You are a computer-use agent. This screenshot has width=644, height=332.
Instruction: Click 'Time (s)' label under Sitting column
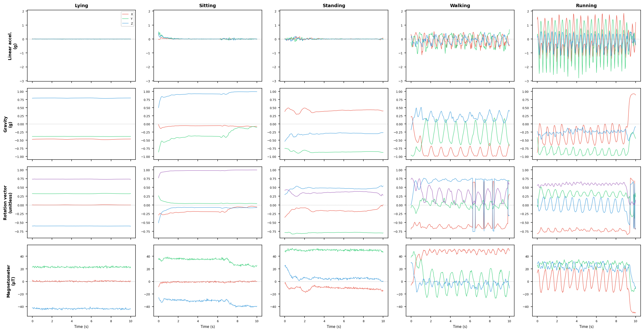(208, 326)
